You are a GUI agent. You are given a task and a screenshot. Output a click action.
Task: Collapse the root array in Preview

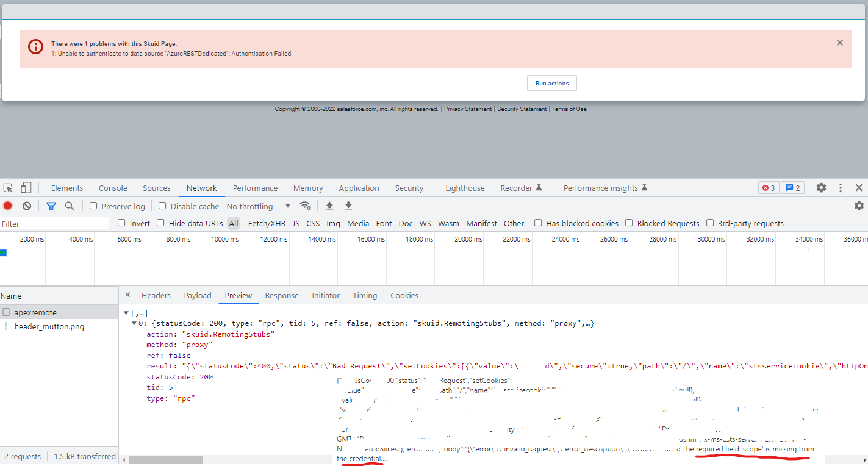[x=127, y=313]
